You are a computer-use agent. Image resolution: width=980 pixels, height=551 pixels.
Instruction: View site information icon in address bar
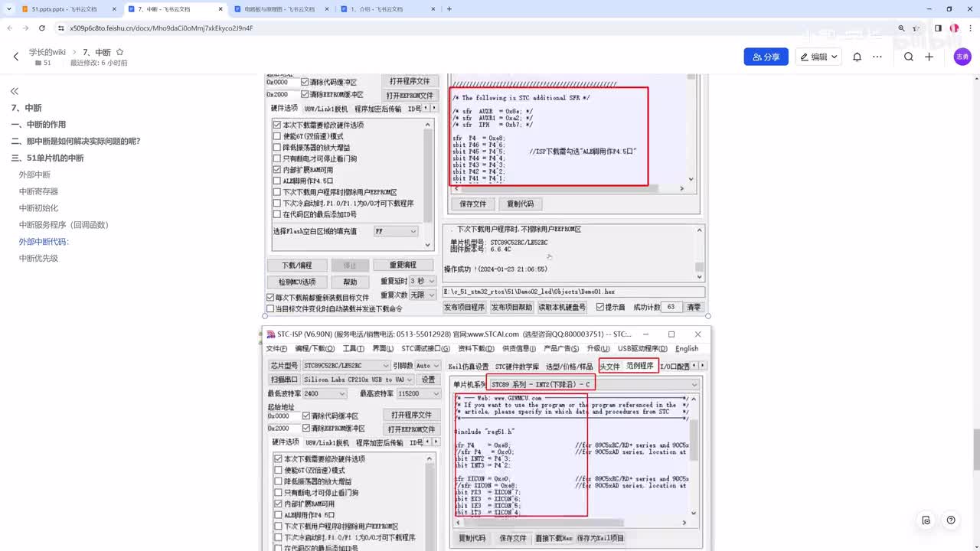click(61, 28)
